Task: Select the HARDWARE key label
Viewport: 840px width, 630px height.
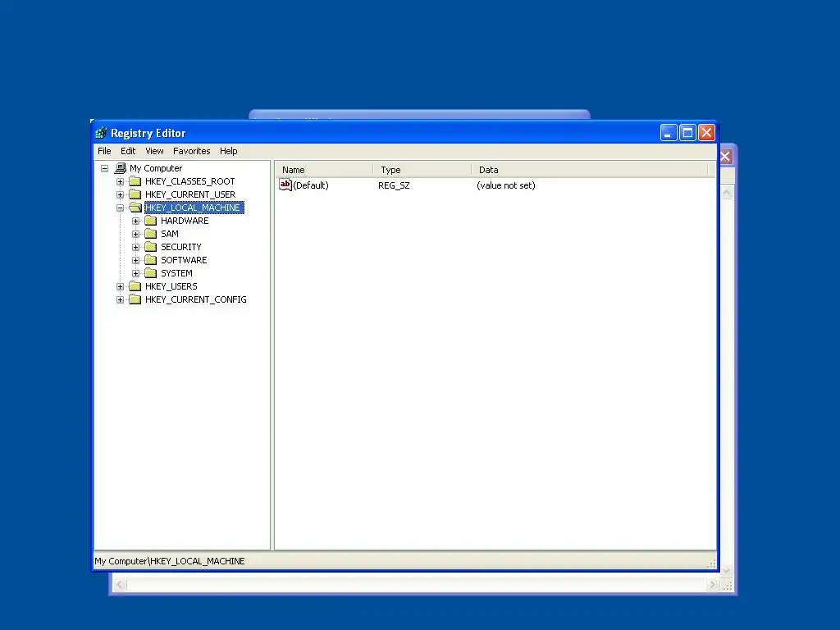Action: (x=185, y=221)
